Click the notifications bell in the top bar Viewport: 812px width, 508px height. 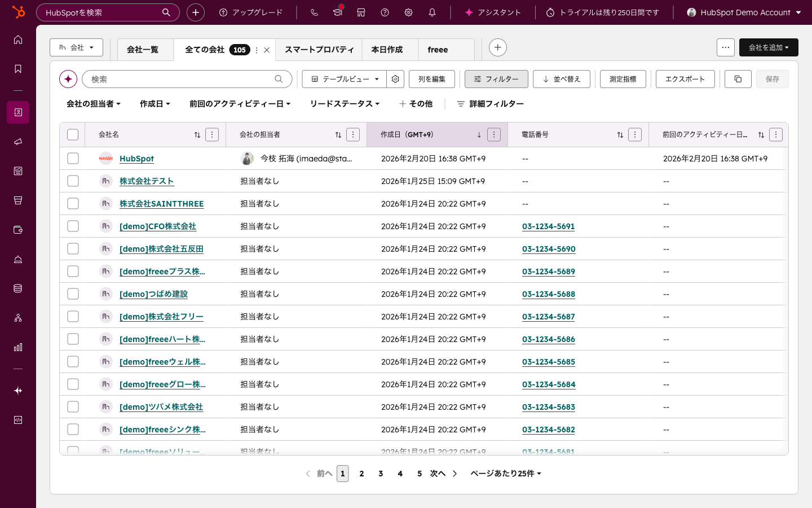[432, 12]
